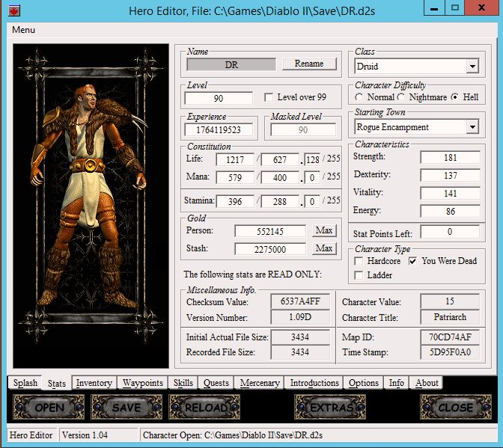Click the CLOSE stone button

pyautogui.click(x=456, y=407)
